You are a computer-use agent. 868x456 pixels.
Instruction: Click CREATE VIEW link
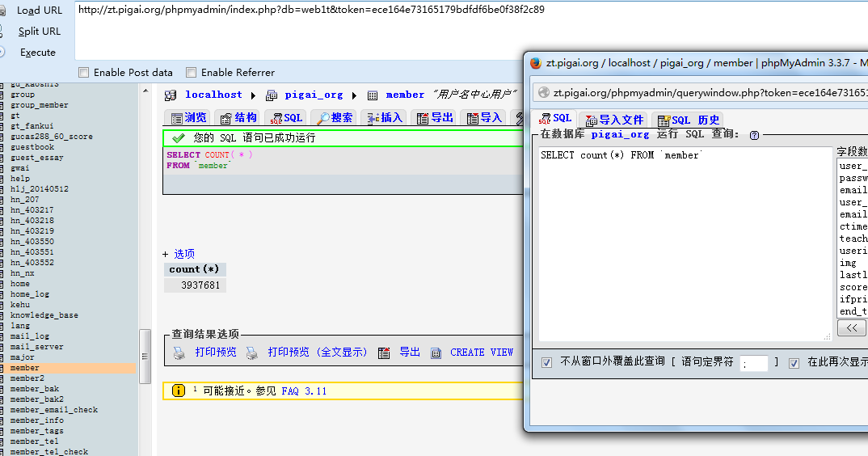[482, 353]
